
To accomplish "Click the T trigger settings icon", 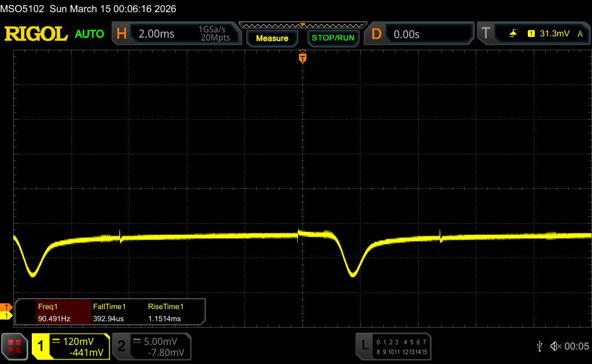I will tap(485, 34).
